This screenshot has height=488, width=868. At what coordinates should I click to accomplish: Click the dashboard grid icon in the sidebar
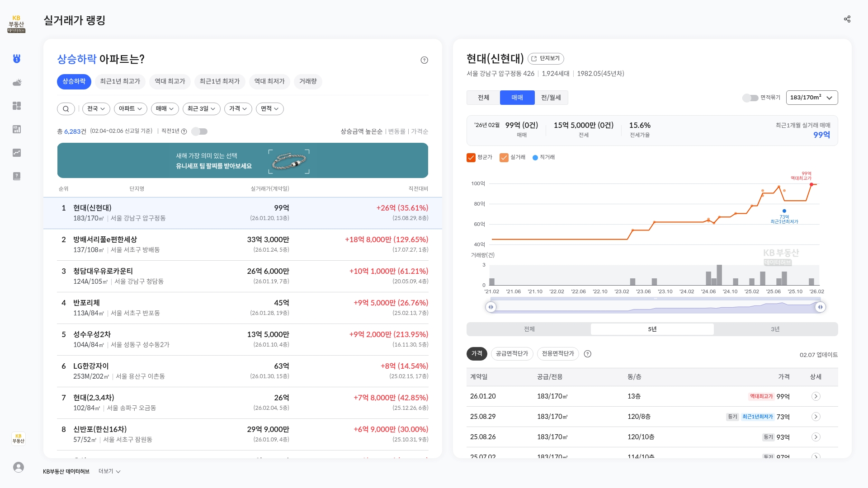tap(17, 106)
